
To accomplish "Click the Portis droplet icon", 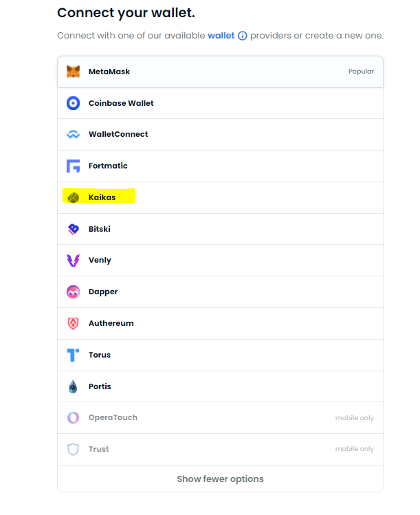I will pos(73,386).
